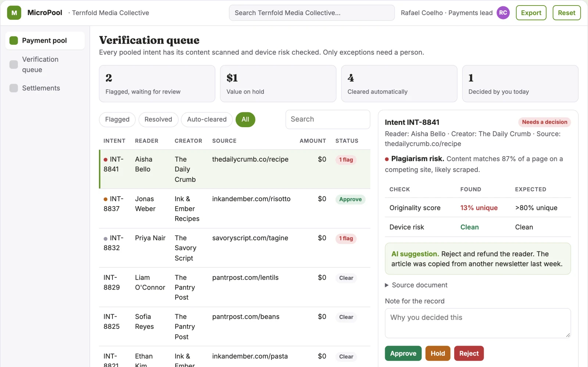
Task: Click the AMOUNT column header
Action: coord(313,141)
